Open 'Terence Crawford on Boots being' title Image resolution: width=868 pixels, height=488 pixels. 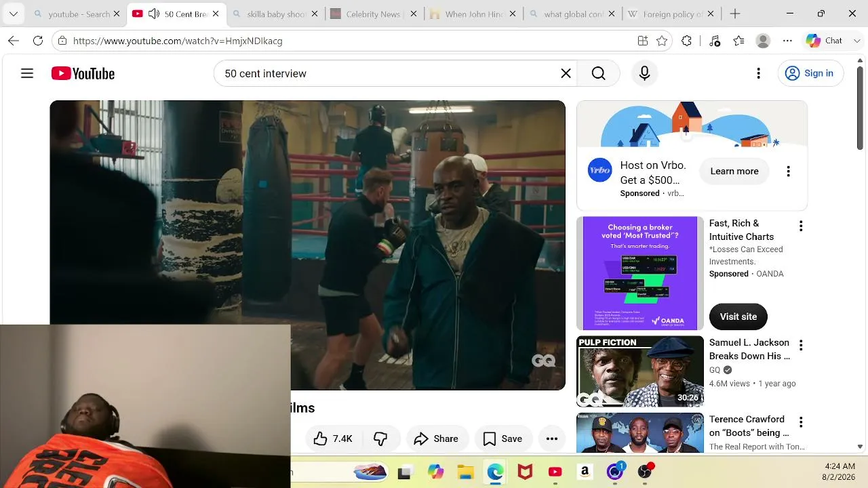click(749, 426)
